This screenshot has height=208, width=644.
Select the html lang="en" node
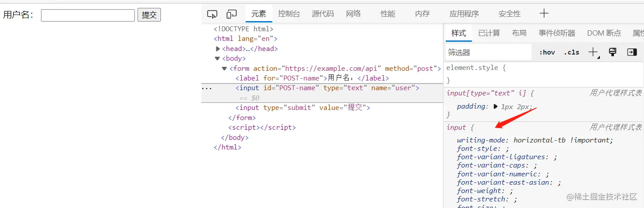pos(246,39)
